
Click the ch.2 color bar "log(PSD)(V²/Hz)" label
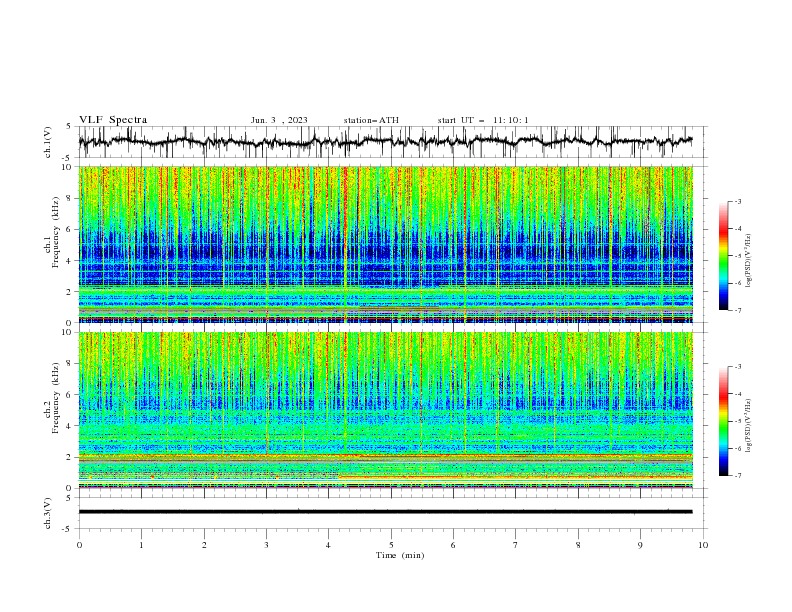pyautogui.click(x=748, y=425)
